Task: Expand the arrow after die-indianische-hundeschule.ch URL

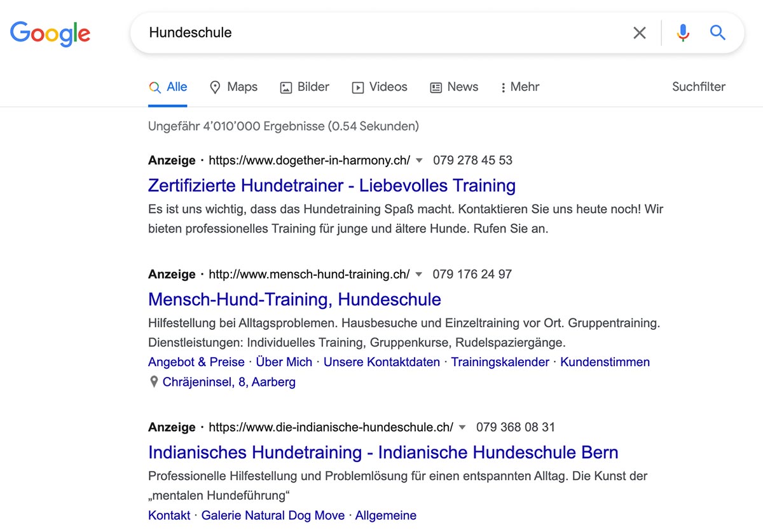Action: [462, 427]
